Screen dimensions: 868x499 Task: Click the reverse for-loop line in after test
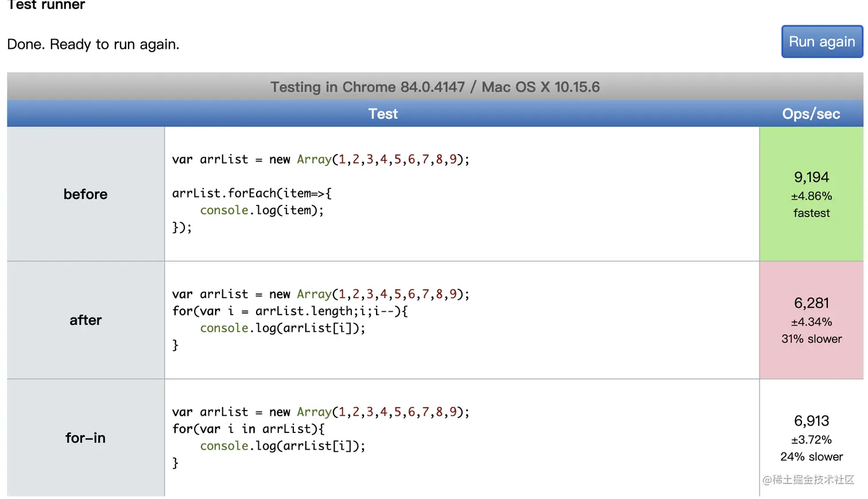click(x=290, y=311)
